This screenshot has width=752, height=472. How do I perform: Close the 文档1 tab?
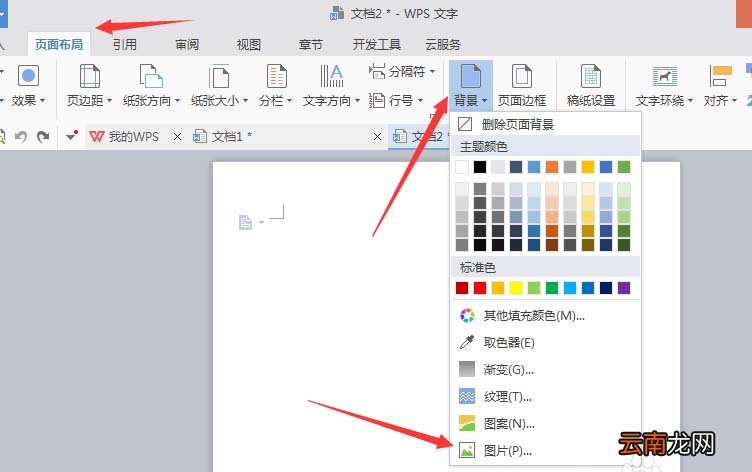(377, 137)
